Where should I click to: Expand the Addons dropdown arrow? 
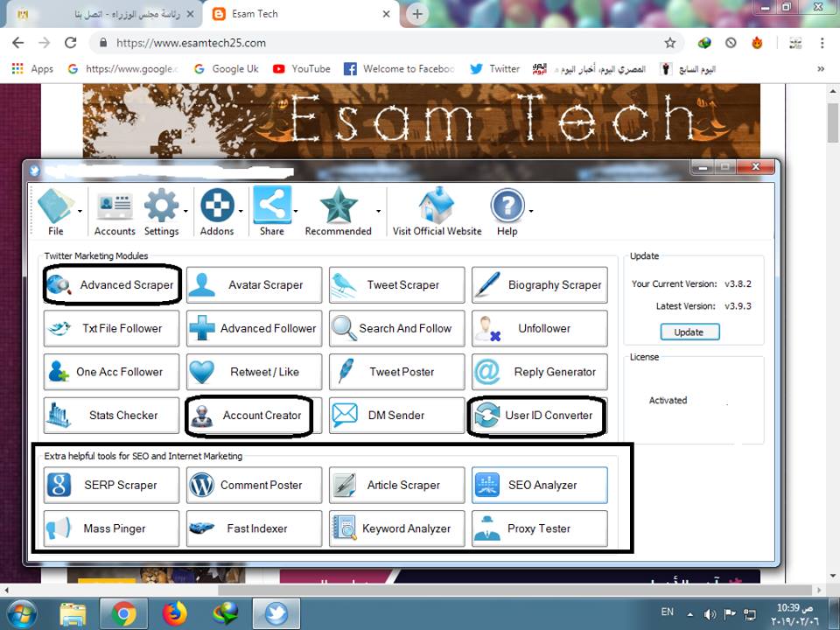(x=241, y=211)
